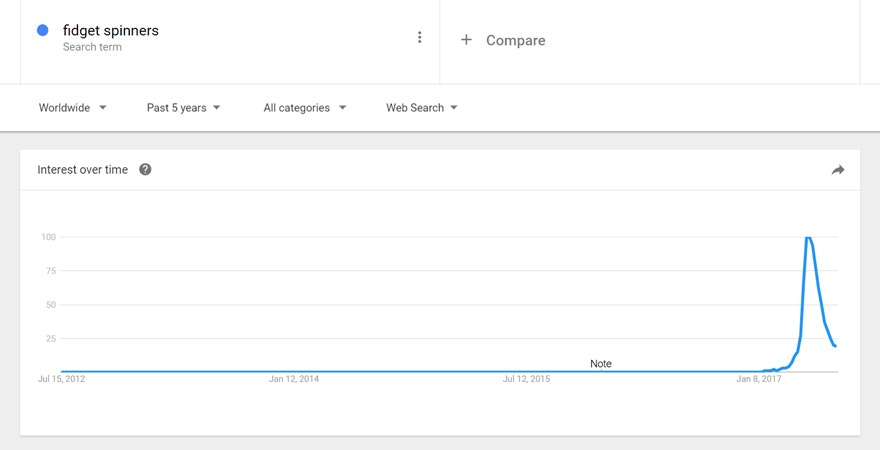The height and width of the screenshot is (450, 880).
Task: Expand the Past 5 years time range
Action: point(184,108)
